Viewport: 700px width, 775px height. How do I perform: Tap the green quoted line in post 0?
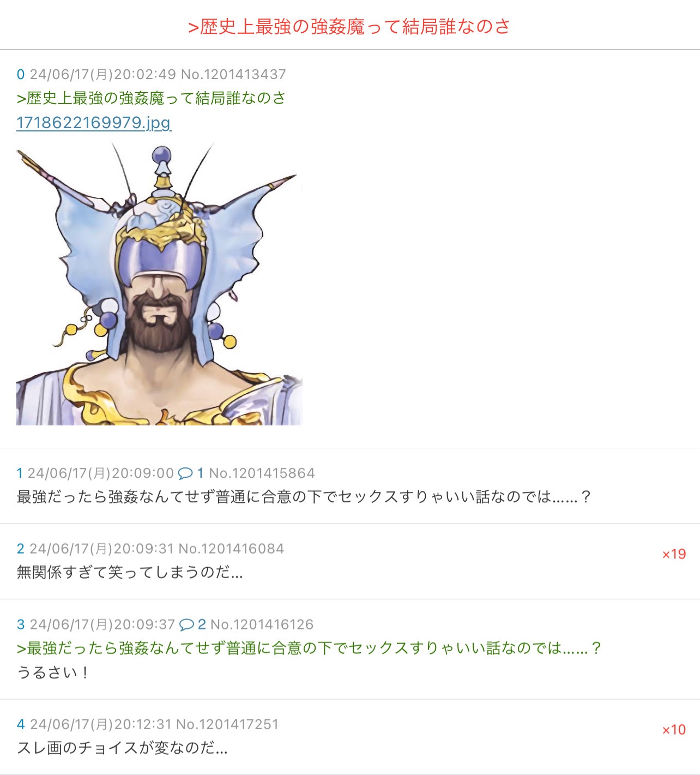(151, 98)
